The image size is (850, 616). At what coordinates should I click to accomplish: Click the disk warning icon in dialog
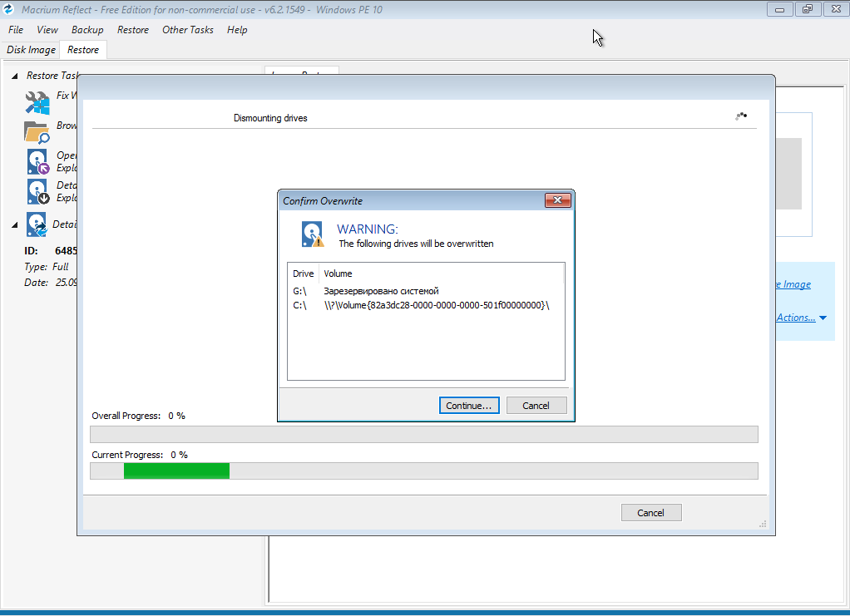[x=313, y=234]
